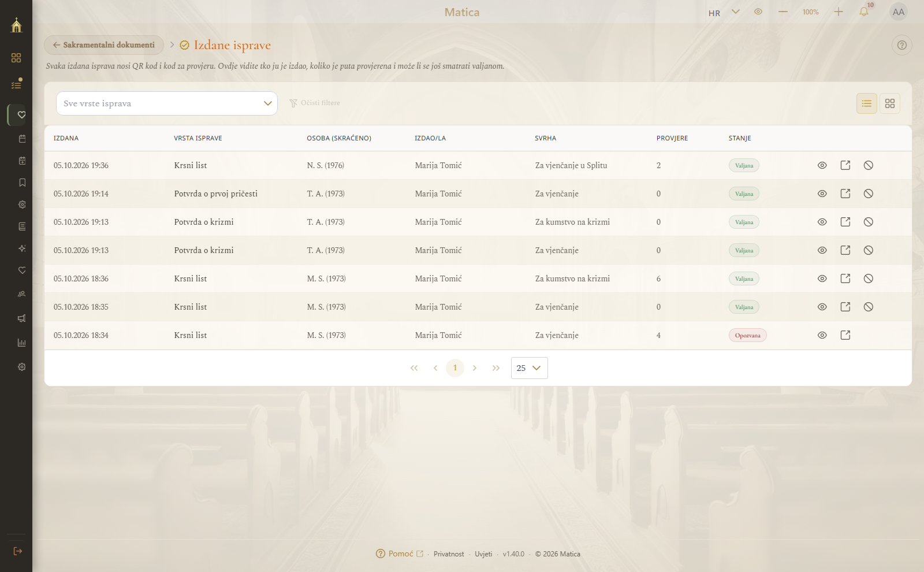Open the HR language dropdown

[724, 12]
